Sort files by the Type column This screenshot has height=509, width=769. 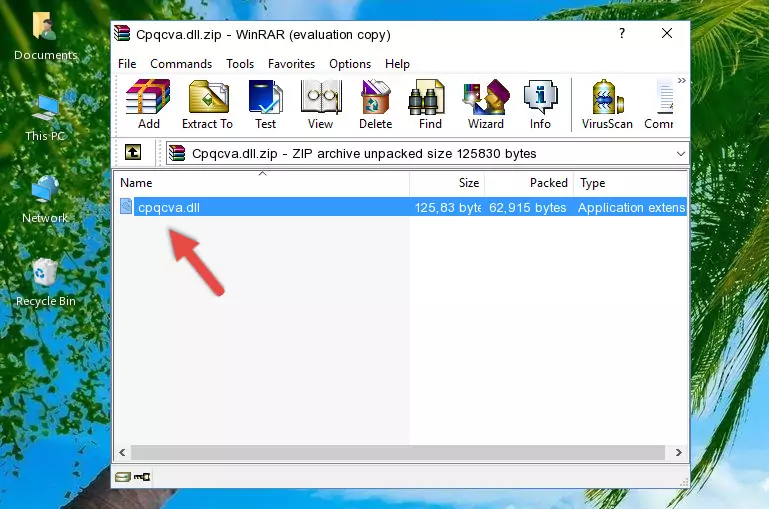[x=630, y=183]
